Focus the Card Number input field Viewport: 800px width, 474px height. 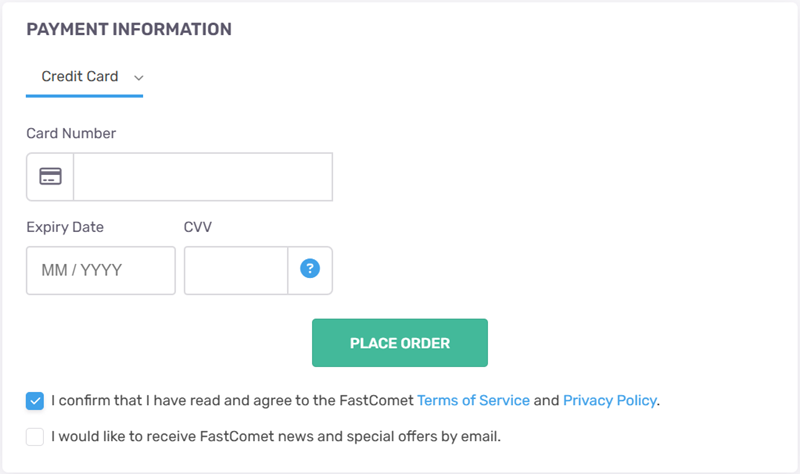click(x=203, y=177)
